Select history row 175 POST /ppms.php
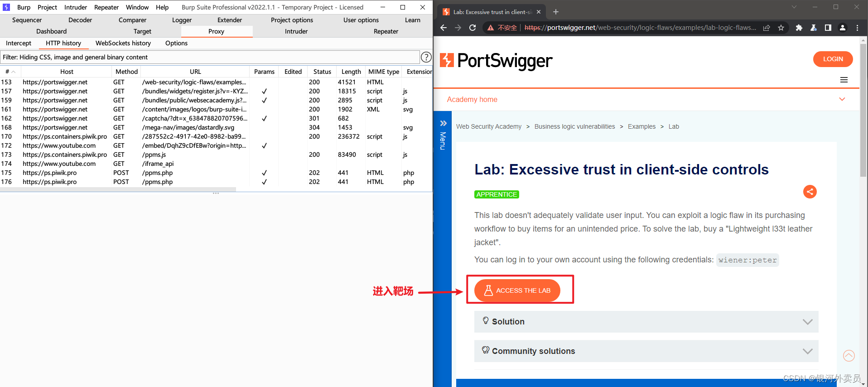Viewport: 868px width, 387px height. tap(216, 173)
